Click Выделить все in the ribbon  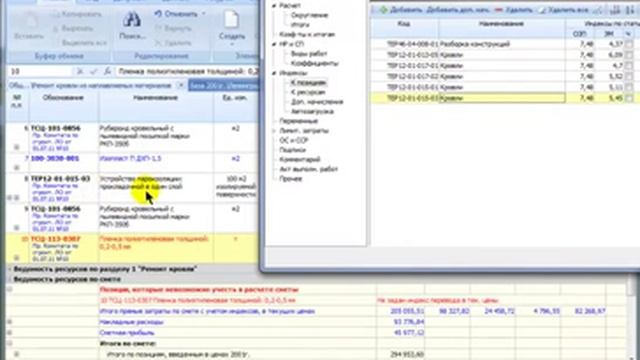tap(80, 42)
